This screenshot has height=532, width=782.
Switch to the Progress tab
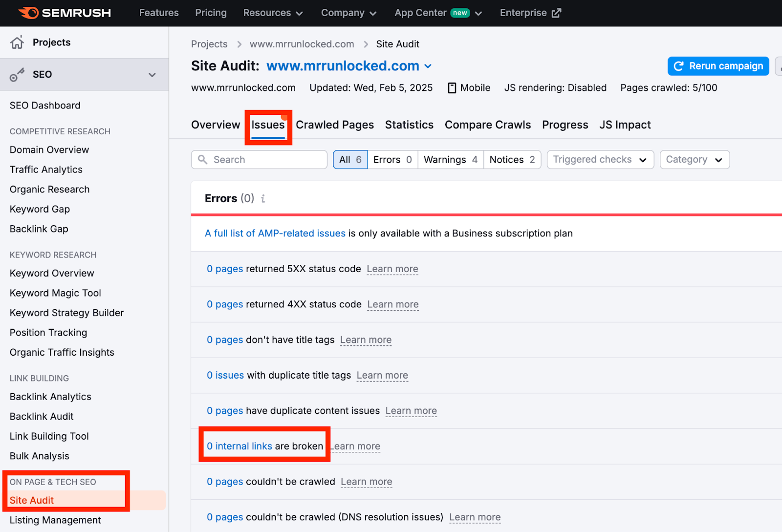click(x=565, y=125)
